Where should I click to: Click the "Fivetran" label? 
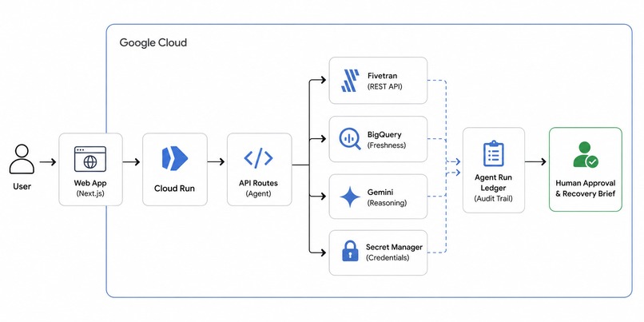tap(383, 76)
